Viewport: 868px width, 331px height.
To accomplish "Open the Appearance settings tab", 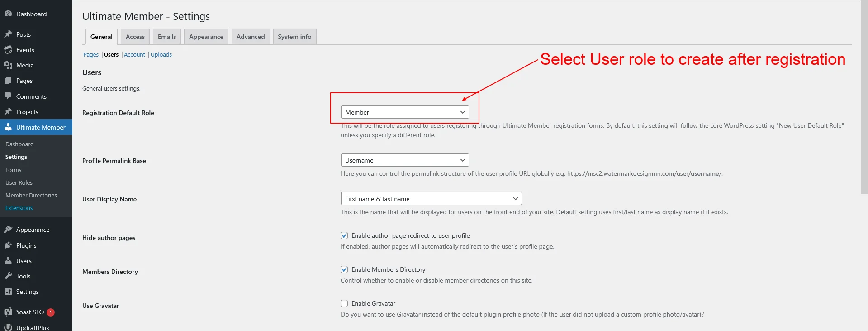I will (x=206, y=37).
